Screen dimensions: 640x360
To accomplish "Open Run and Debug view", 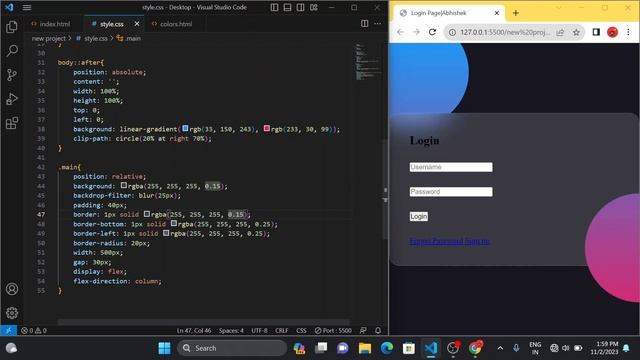I will tap(12, 99).
